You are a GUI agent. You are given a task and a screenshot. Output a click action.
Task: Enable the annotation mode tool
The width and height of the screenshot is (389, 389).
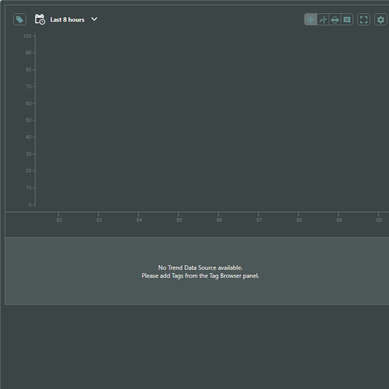pyautogui.click(x=347, y=20)
